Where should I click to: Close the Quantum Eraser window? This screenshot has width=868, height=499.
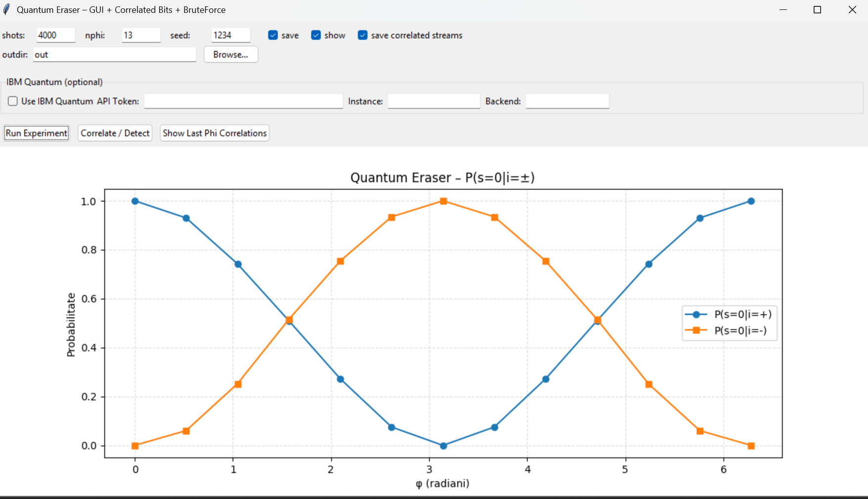coord(852,10)
